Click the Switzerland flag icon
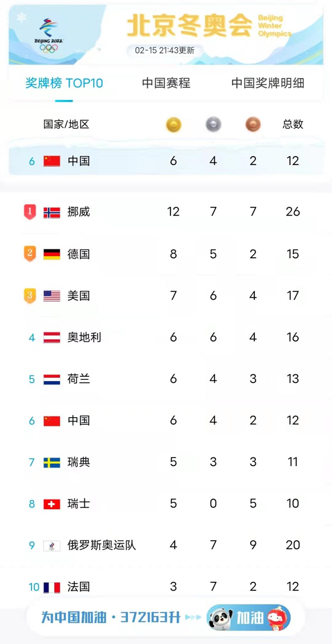The width and height of the screenshot is (332, 644). (x=52, y=504)
